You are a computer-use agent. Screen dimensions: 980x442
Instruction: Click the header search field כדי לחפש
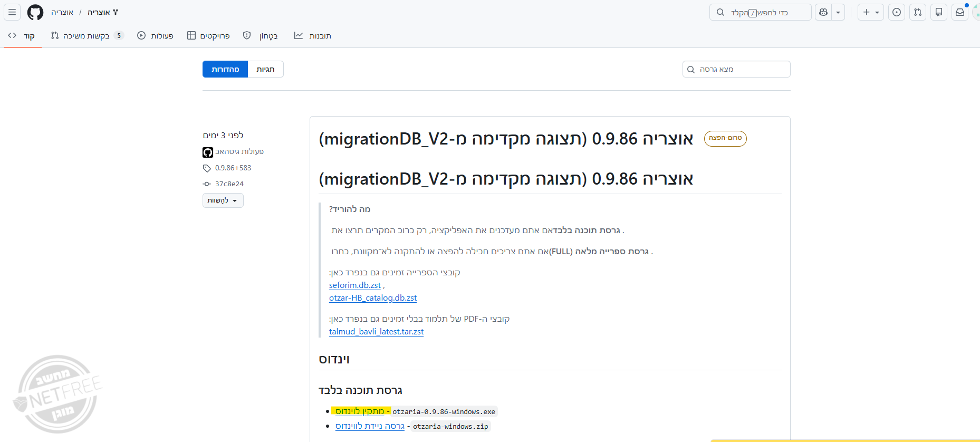tap(760, 12)
